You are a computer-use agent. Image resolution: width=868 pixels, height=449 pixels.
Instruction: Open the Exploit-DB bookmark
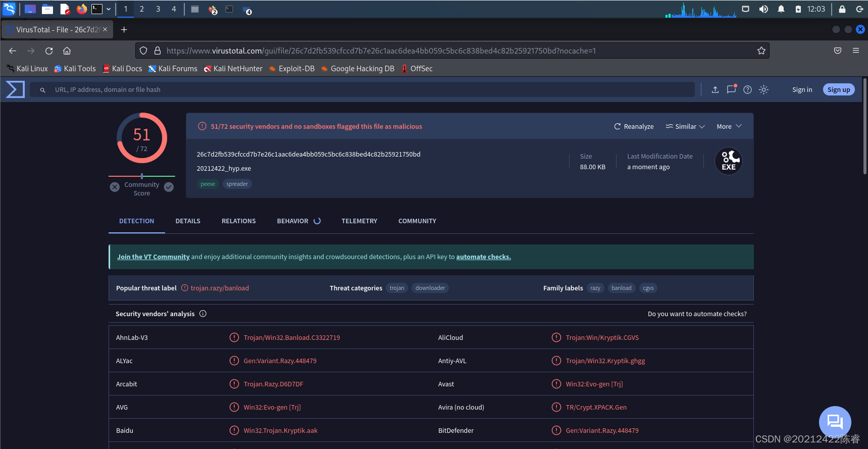click(292, 69)
